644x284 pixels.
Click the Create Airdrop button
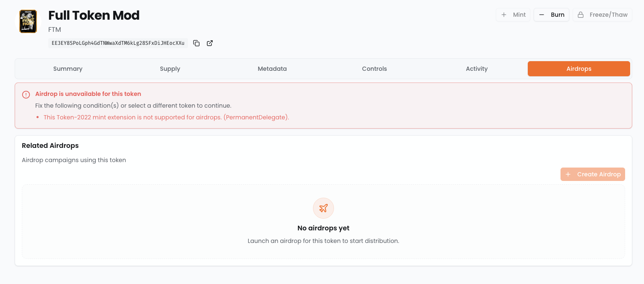pyautogui.click(x=592, y=174)
